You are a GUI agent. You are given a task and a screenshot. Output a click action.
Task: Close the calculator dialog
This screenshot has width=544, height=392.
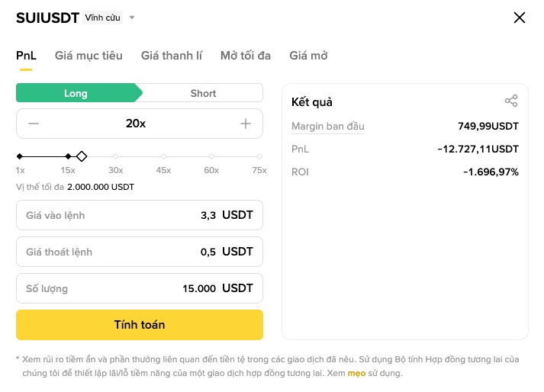pyautogui.click(x=520, y=18)
